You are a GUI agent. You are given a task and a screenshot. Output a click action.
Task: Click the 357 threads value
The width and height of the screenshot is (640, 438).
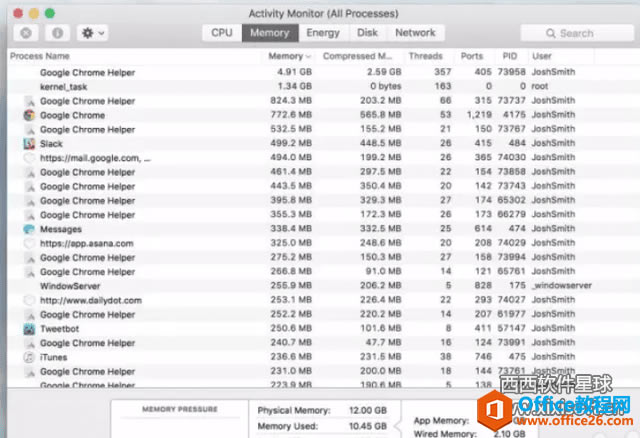[442, 72]
